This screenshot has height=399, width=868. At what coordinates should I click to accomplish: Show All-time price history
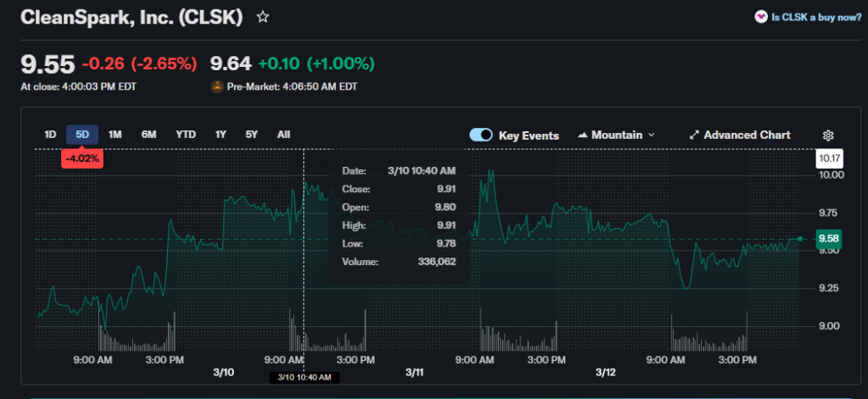tap(283, 134)
